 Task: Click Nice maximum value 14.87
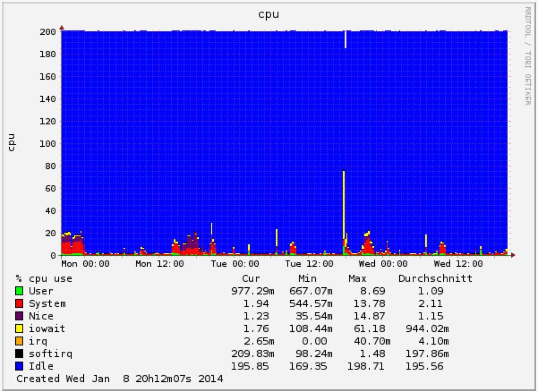pos(369,316)
